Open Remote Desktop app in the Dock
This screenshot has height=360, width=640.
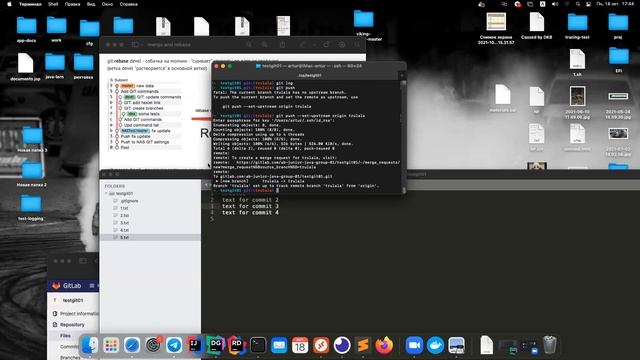[321, 345]
